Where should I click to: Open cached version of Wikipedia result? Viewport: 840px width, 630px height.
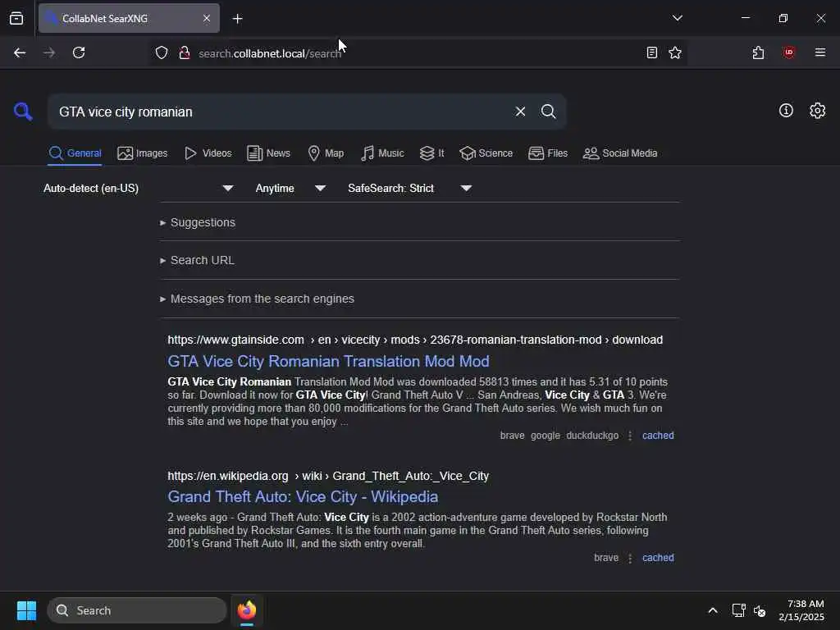click(x=658, y=558)
